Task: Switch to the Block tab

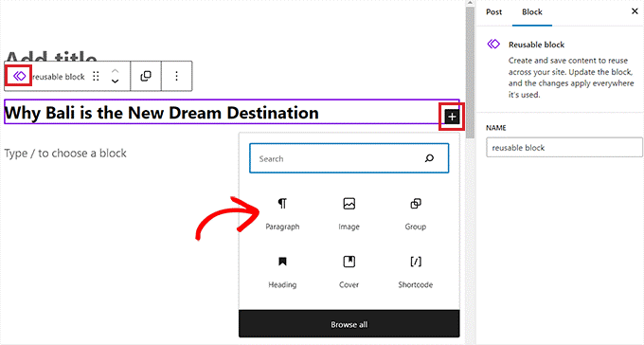Action: (532, 12)
